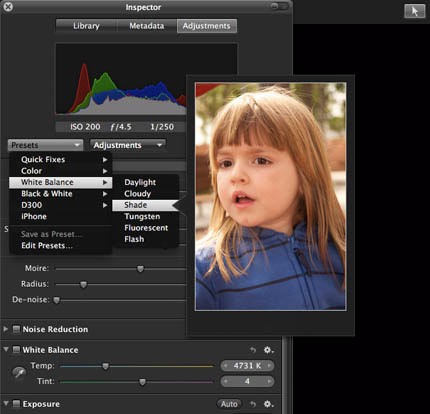Screen dimensions: 430x414
Task: Open the White Balance presets submenu
Action: point(60,182)
